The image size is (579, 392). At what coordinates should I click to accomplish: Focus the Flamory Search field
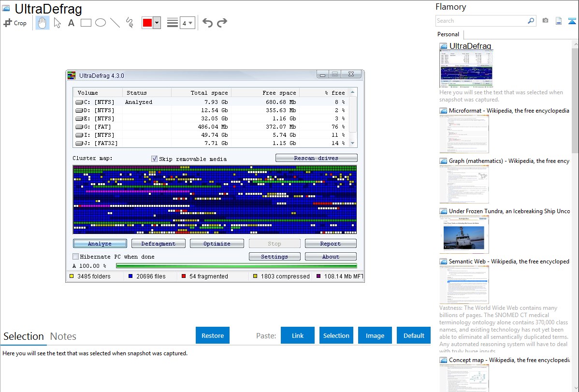481,21
